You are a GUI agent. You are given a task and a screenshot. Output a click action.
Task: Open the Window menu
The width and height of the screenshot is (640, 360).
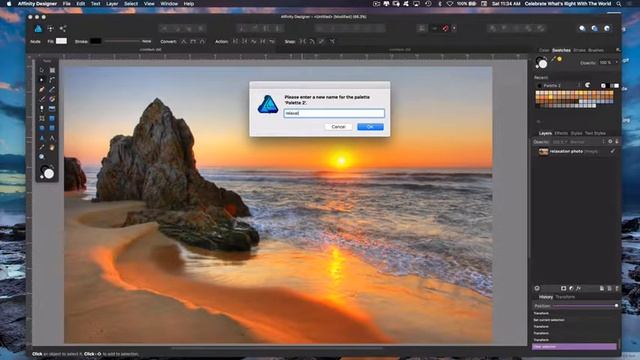pyautogui.click(x=169, y=4)
